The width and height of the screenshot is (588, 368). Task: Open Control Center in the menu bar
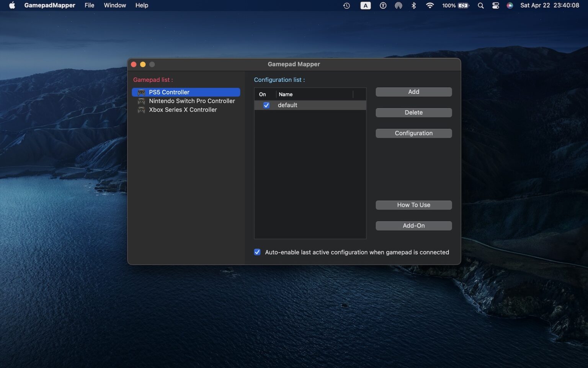coord(495,5)
